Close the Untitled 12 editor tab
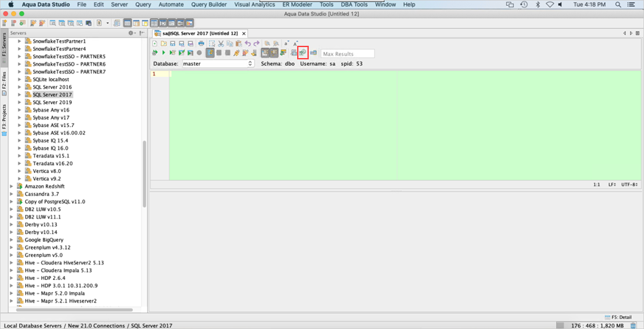Screen dimensions: 644x329 pos(244,34)
